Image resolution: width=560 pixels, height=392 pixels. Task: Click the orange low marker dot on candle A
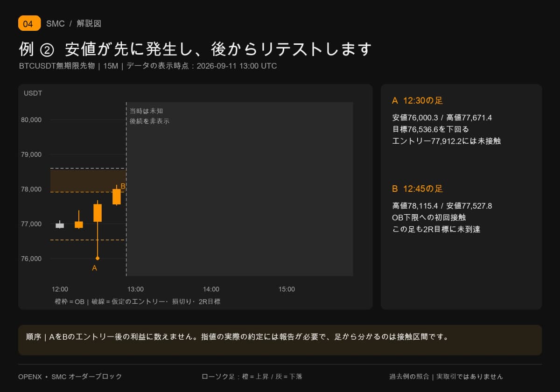(98, 258)
